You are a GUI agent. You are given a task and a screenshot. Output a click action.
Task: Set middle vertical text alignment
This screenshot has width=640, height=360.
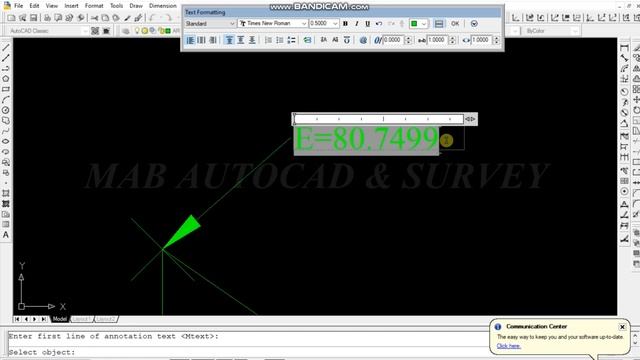coord(241,40)
